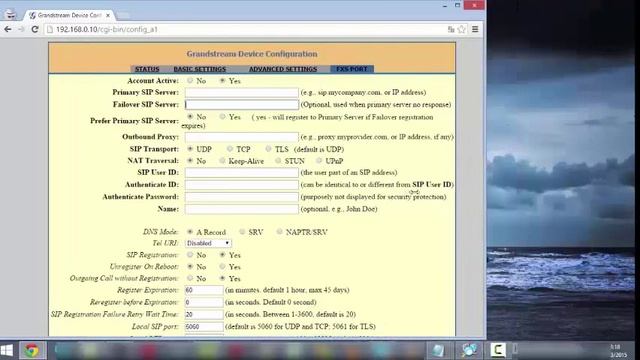Select SRV DNS Mode

(x=242, y=231)
